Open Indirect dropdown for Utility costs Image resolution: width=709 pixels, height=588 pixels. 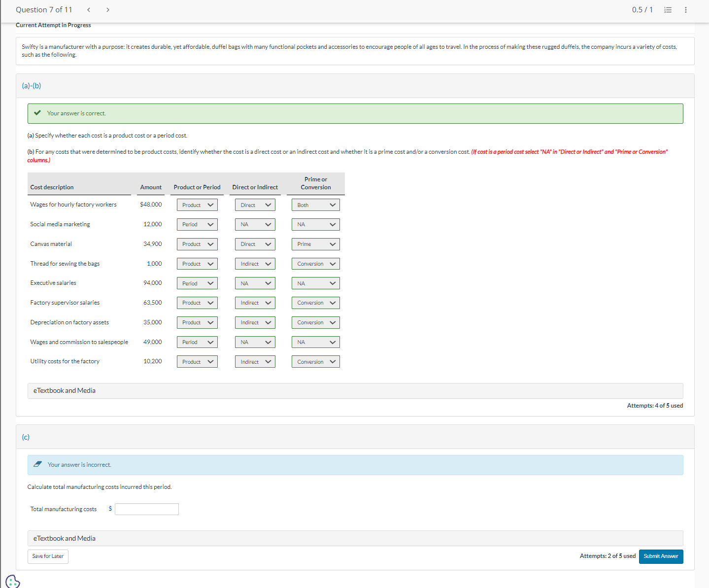point(255,362)
